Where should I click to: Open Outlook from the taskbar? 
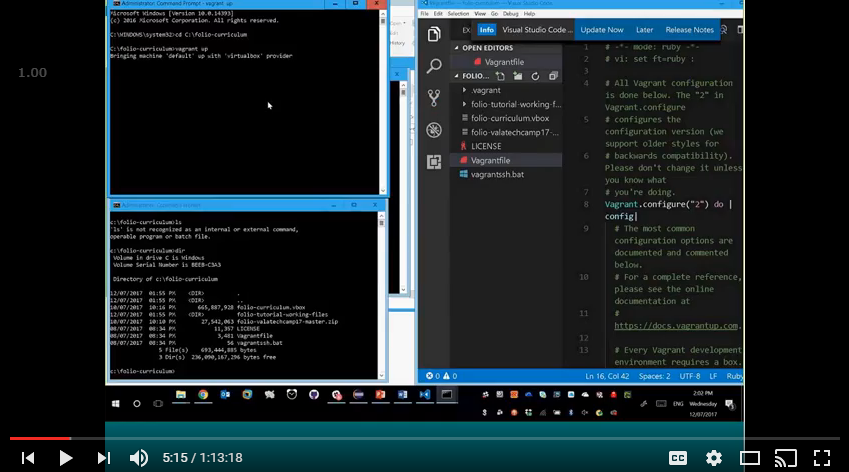tap(225, 395)
